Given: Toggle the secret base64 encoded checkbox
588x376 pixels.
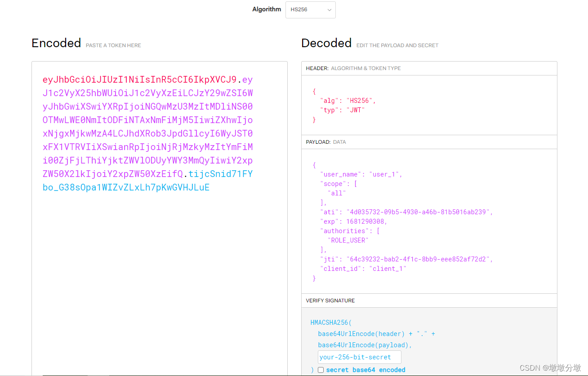Looking at the screenshot, I should point(321,370).
